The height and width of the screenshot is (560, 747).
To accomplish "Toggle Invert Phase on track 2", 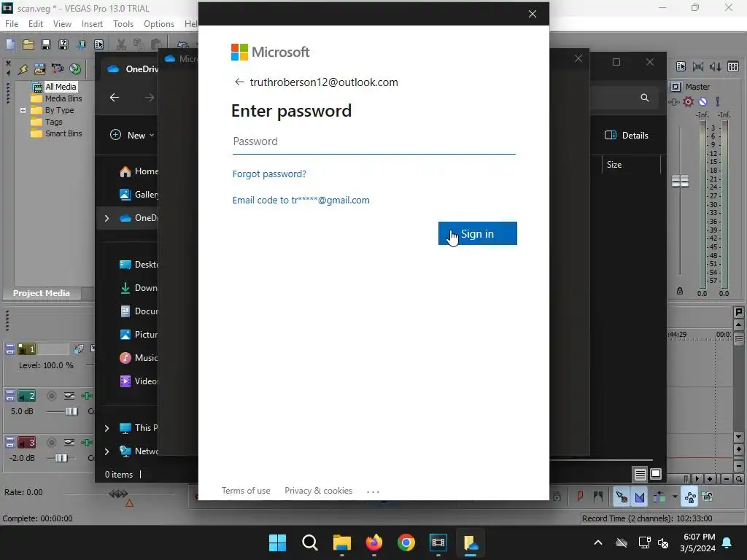I will [x=69, y=396].
